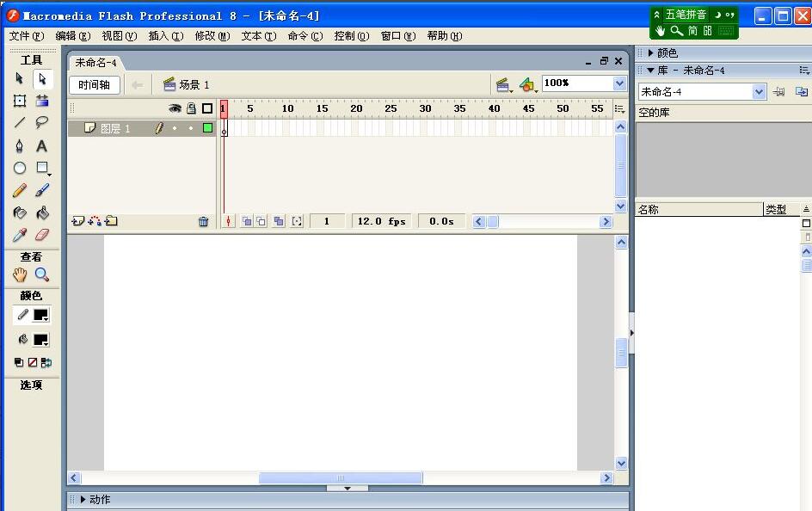This screenshot has width=812, height=511.
Task: Toggle Edit Multiple Frames
Action: pos(279,222)
